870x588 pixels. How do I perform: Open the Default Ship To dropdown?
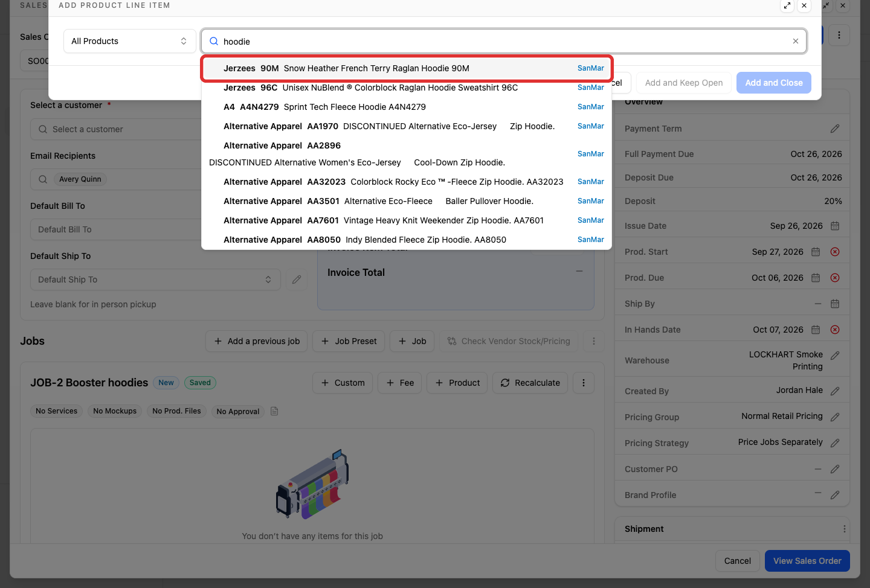pos(155,280)
